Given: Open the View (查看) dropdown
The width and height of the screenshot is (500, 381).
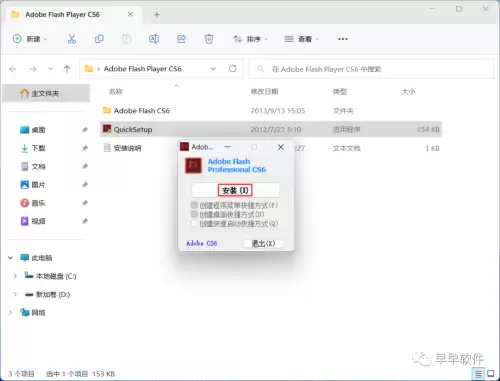Looking at the screenshot, I should click(302, 39).
